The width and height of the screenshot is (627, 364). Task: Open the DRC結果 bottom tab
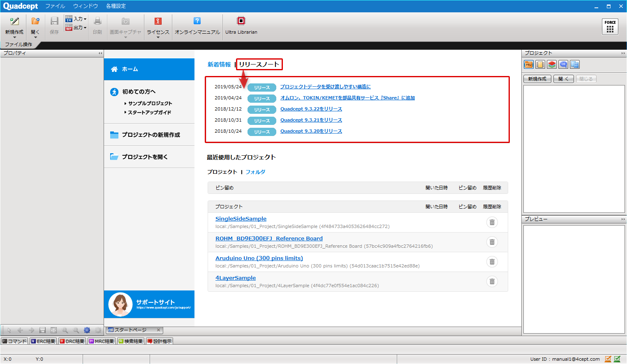[72, 341]
